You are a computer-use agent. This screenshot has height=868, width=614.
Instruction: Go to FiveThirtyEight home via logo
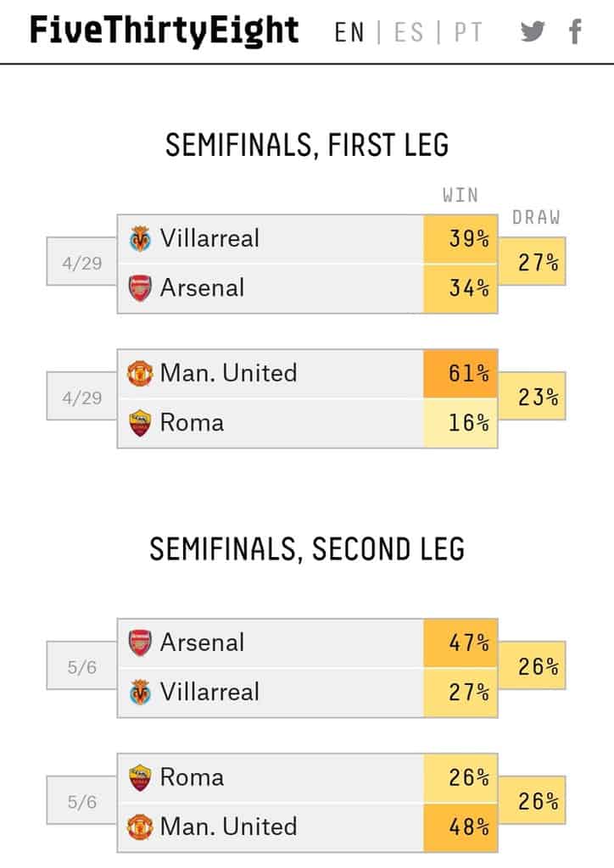pyautogui.click(x=165, y=31)
